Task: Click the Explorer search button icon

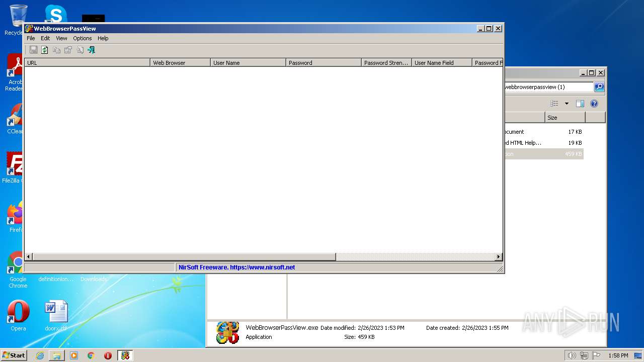Action: click(599, 87)
